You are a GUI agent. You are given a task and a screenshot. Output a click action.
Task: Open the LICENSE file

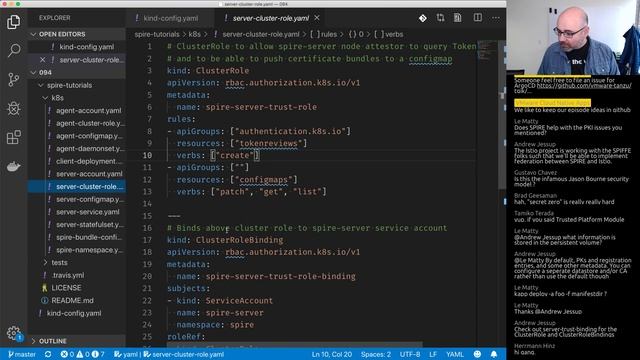[x=77, y=288]
